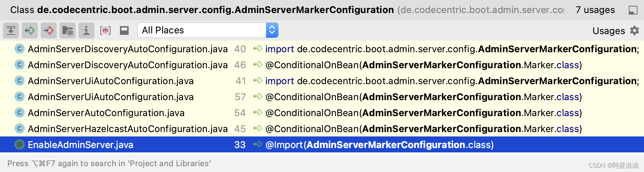Click the pink [m] method icon
The width and height of the screenshot is (644, 172).
click(105, 30)
